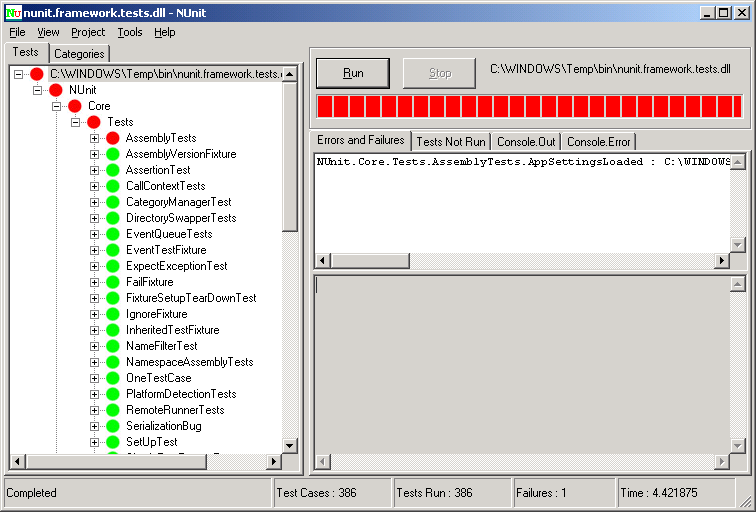Click the Run button
Screen dimensions: 756x512
[x=353, y=73]
